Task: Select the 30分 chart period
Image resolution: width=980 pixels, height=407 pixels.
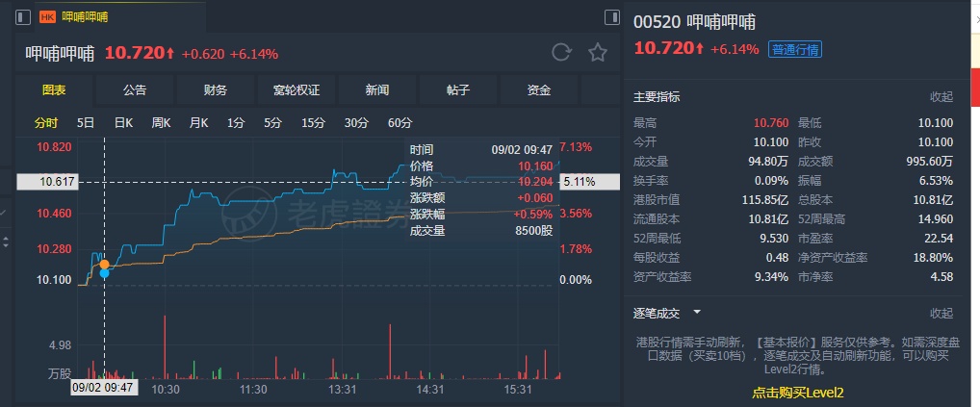Action: (x=356, y=123)
